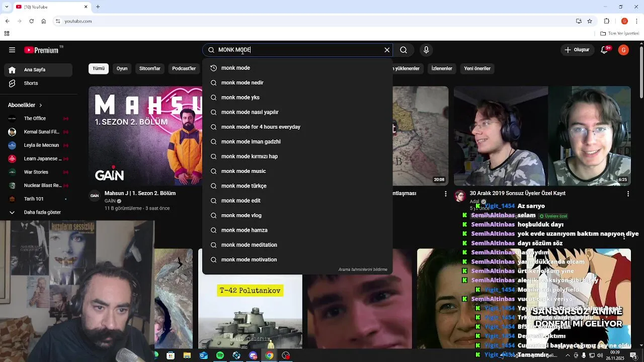
Task: Open the Chrome extensions puzzle icon
Action: coord(607,21)
